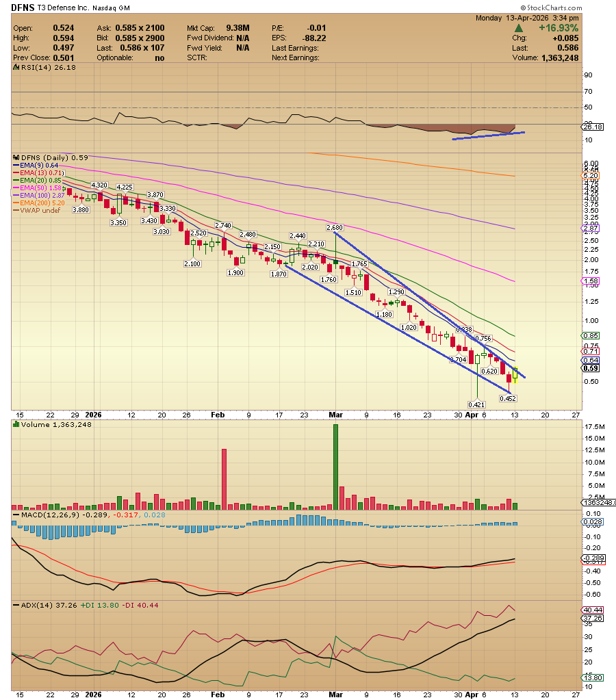
Task: Click the 1.900 low price label
Action: [235, 272]
